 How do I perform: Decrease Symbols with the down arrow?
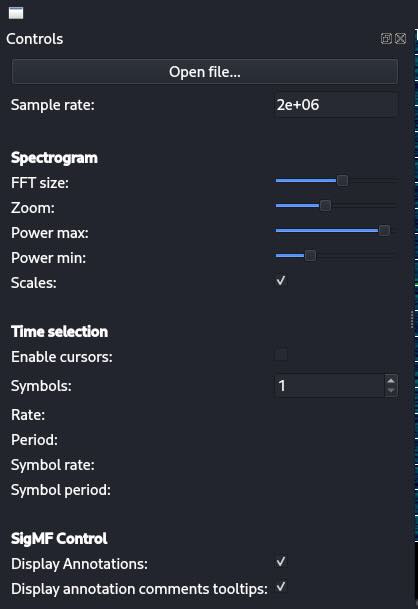tap(391, 390)
